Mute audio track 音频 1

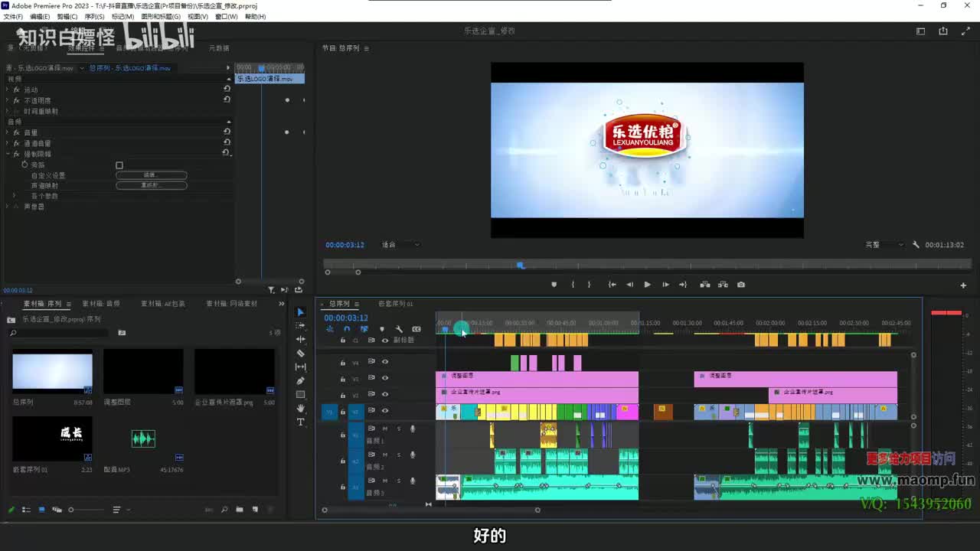point(385,429)
